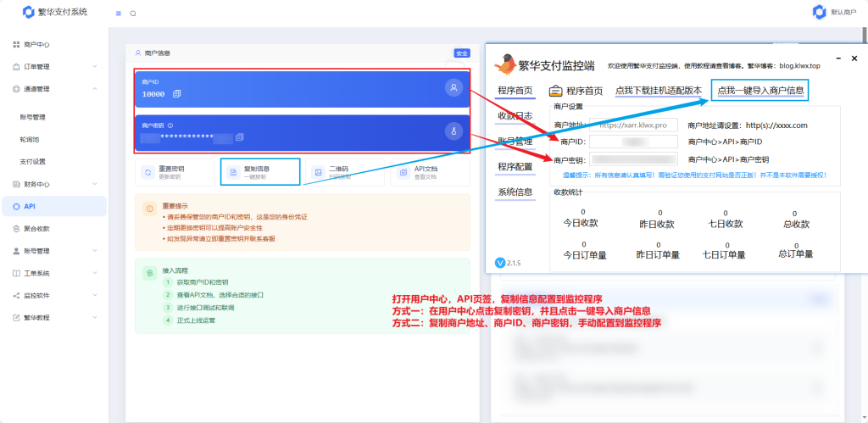The width and height of the screenshot is (868, 423).
Task: Copy the 商户密钥 using the copy icon
Action: click(240, 136)
